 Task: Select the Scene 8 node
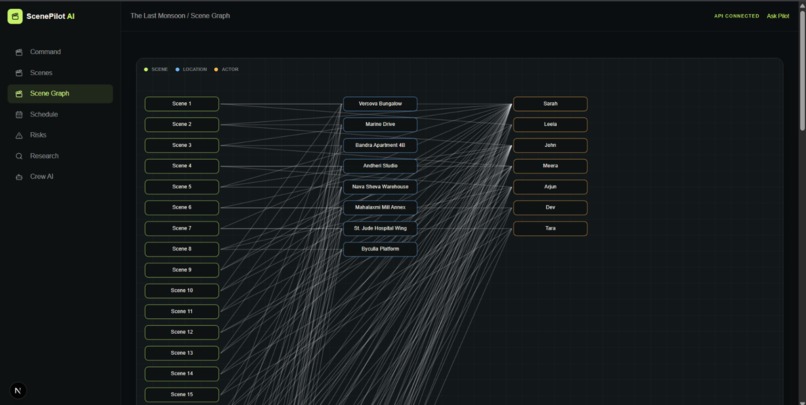coord(182,249)
